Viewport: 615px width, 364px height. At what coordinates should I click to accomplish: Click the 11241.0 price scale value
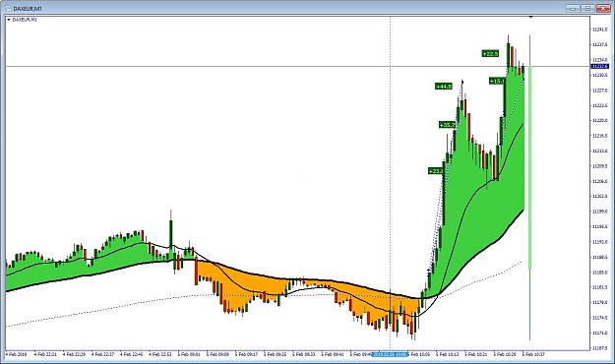[600, 30]
